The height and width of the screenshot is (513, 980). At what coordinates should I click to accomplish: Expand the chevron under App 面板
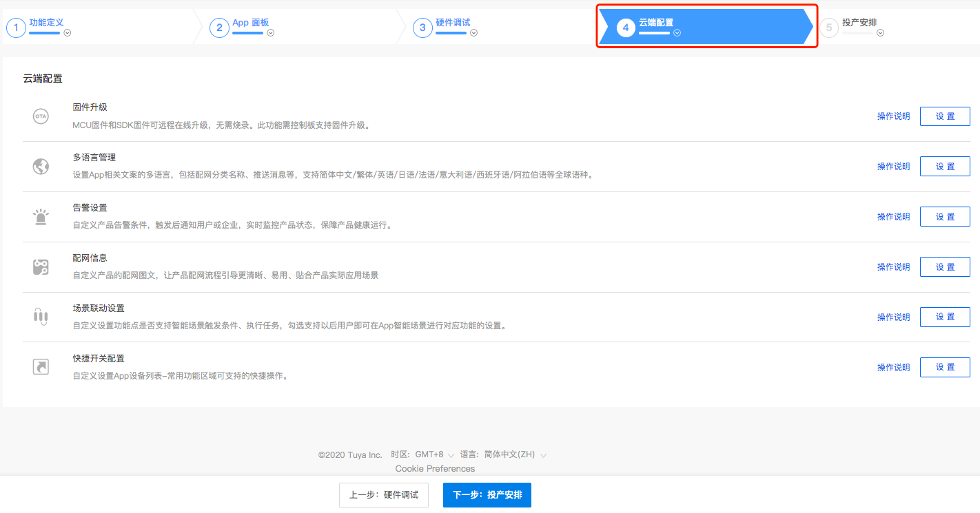coord(272,32)
